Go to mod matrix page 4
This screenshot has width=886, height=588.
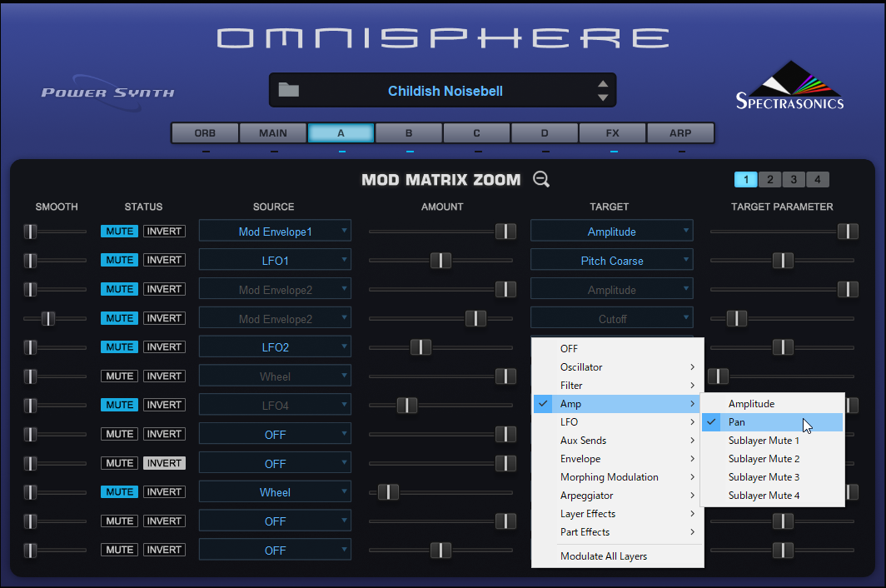point(818,179)
